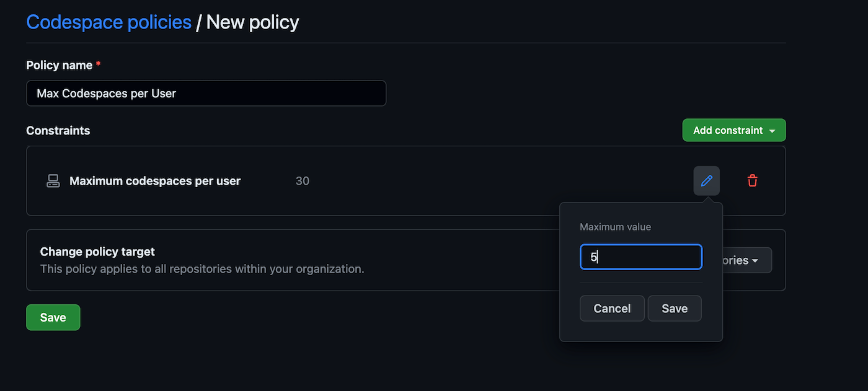Screen dimensions: 868x391
Task: Save the new maximum value in the popup
Action: point(675,308)
